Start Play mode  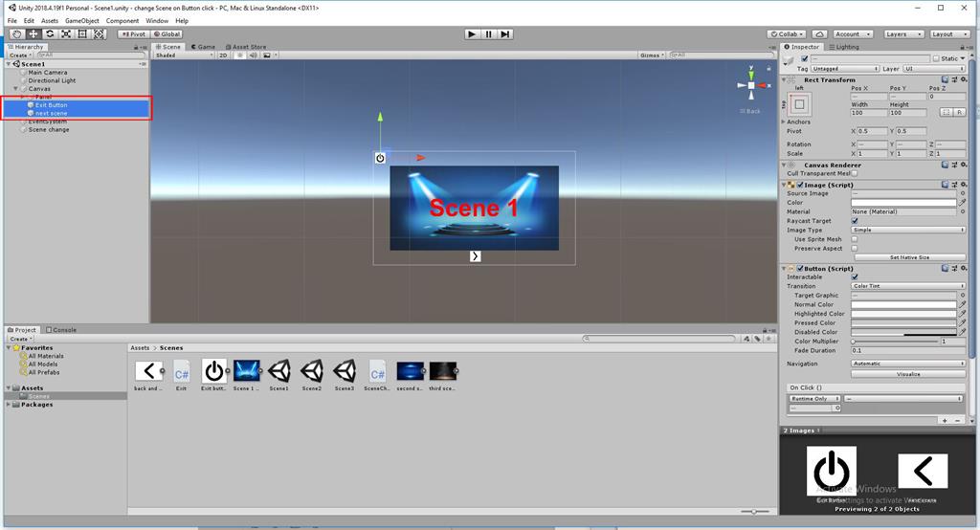coord(472,34)
